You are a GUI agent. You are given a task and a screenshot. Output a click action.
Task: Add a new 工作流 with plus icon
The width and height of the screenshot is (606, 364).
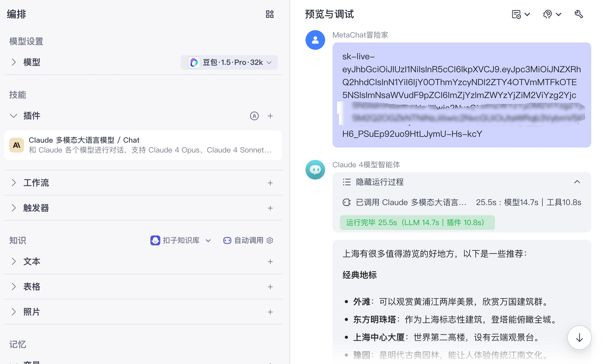point(270,183)
